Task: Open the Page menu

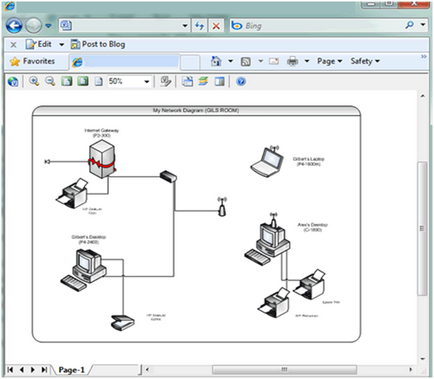Action: pos(329,61)
